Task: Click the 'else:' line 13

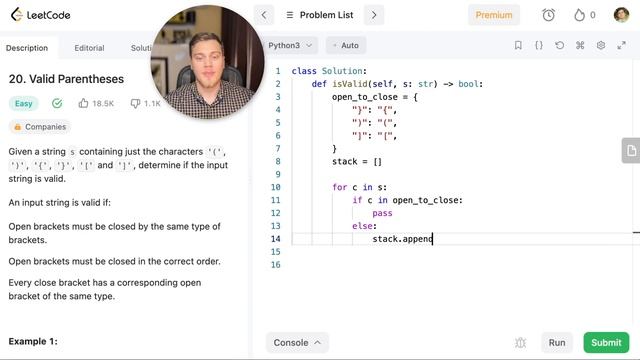Action: click(364, 226)
